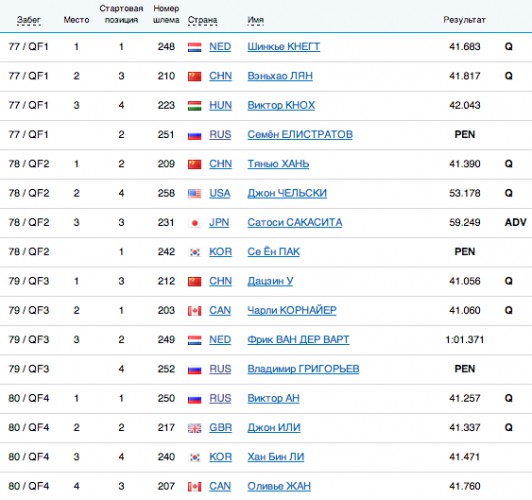The height and width of the screenshot is (500, 532).
Task: Open Владимир ГРИГОРЬЕВ profile link
Action: (x=303, y=369)
